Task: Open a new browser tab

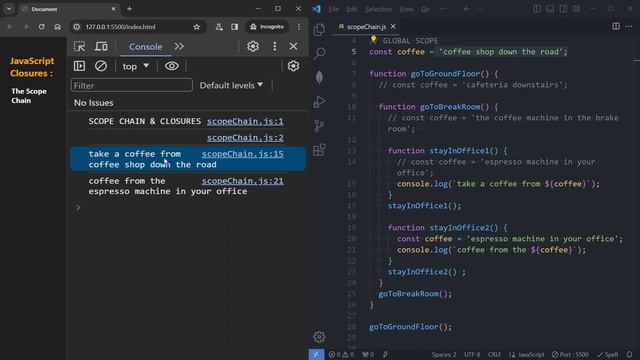Action: pyautogui.click(x=129, y=9)
